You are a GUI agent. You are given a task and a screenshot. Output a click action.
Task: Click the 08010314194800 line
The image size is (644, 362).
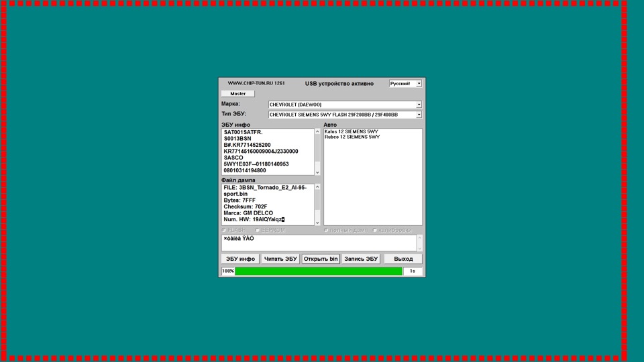(245, 171)
